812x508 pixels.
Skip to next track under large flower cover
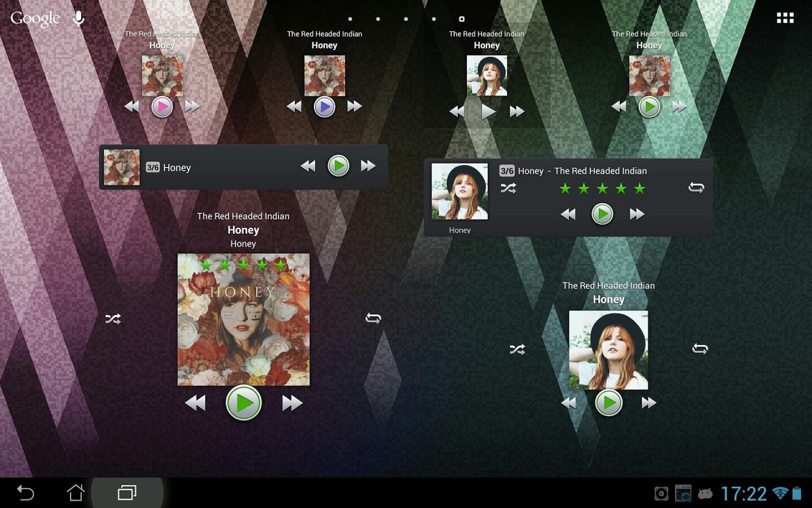click(292, 403)
